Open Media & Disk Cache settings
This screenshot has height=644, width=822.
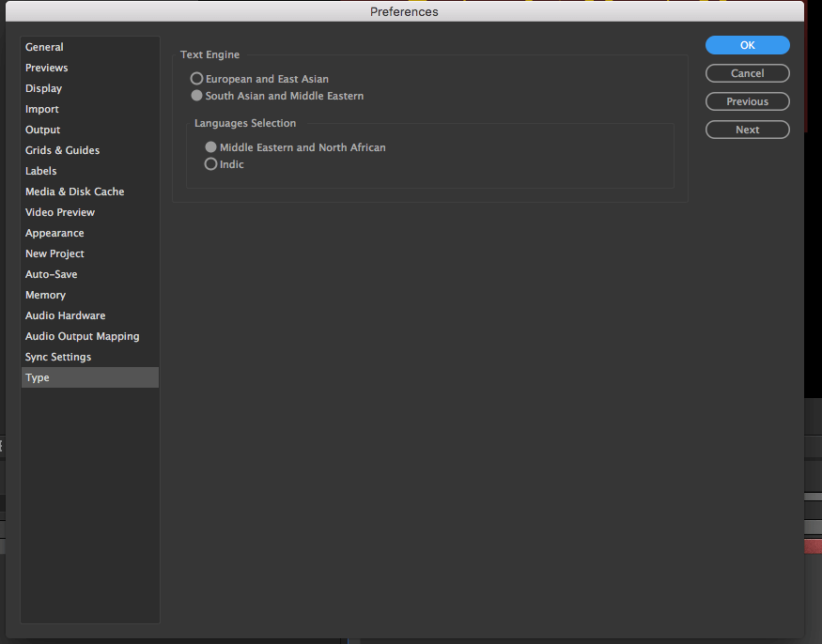tap(90, 192)
